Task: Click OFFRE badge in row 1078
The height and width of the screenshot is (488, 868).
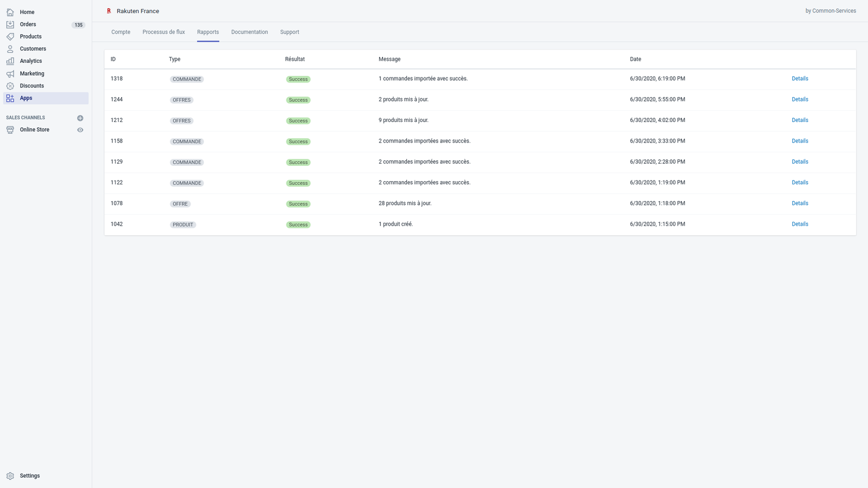Action: [x=180, y=204]
